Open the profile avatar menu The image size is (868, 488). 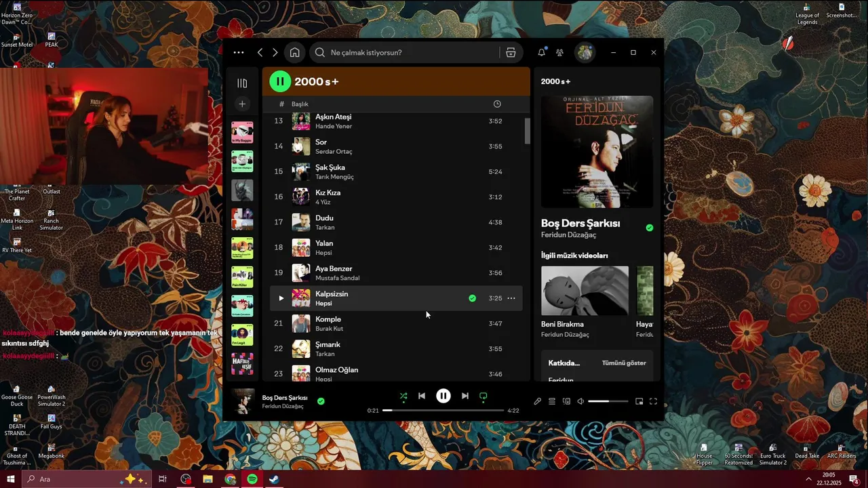(585, 52)
